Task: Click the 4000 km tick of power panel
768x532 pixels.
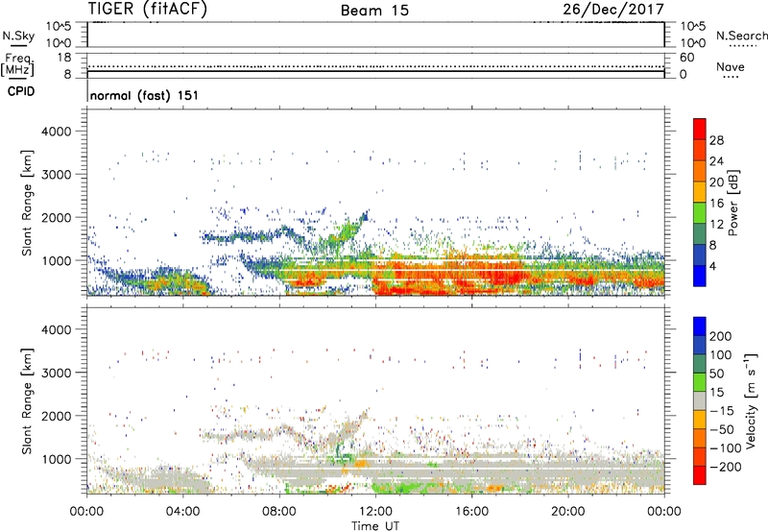Action: tap(56, 132)
